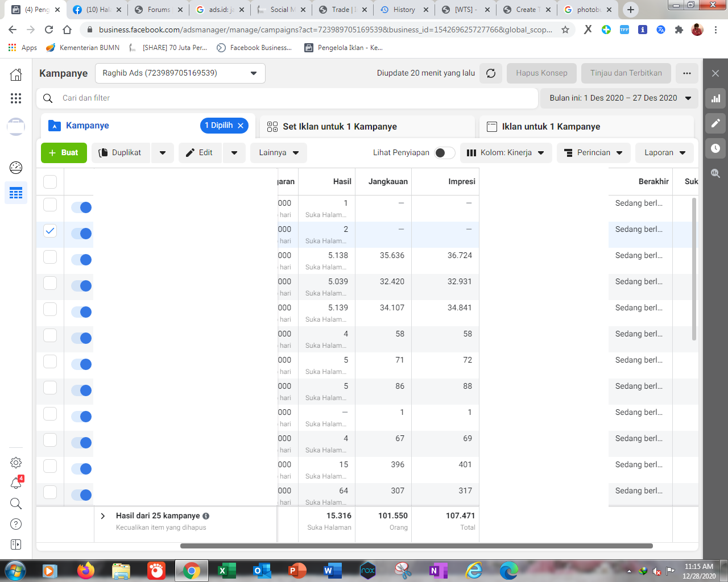This screenshot has height=582, width=728.
Task: Sort by the Impresi column header
Action: point(462,181)
